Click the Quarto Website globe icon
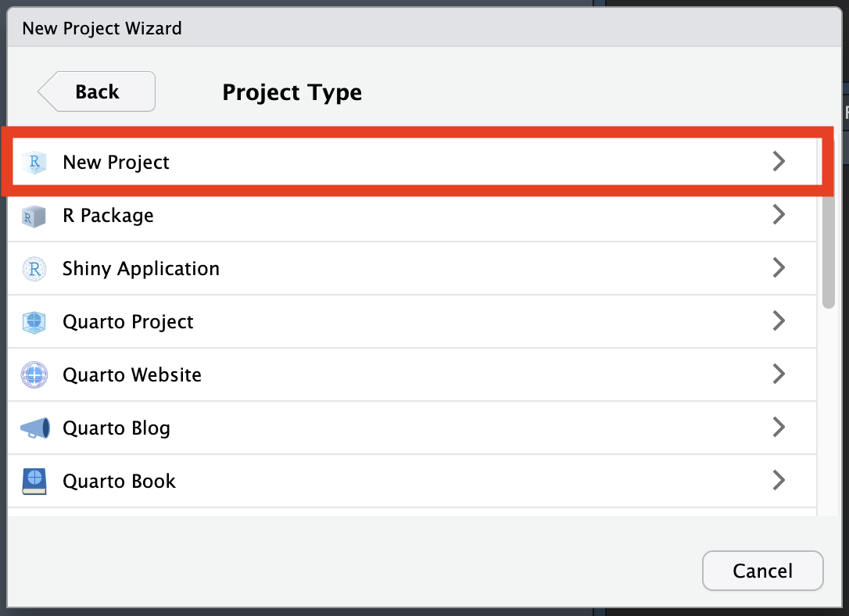 tap(34, 375)
